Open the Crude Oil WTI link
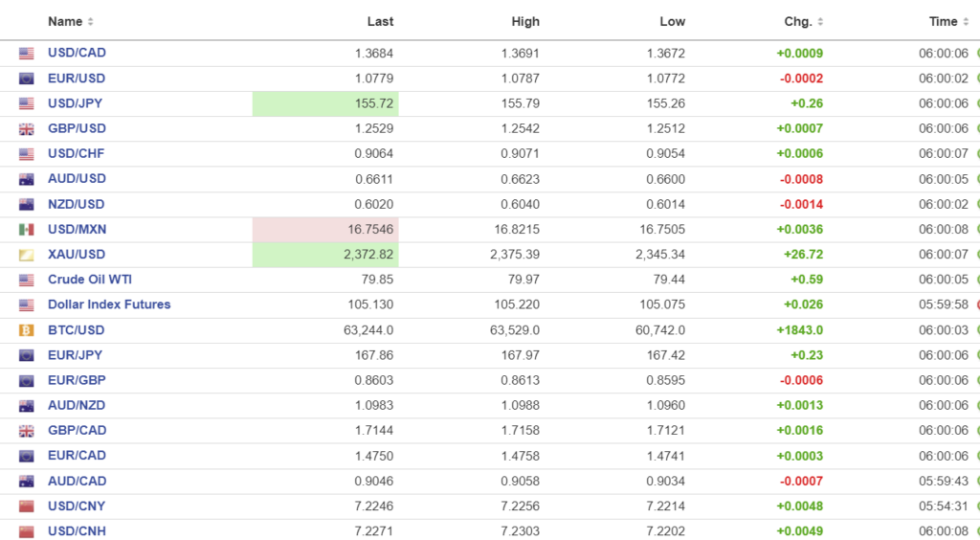The width and height of the screenshot is (980, 540). pyautogui.click(x=90, y=280)
